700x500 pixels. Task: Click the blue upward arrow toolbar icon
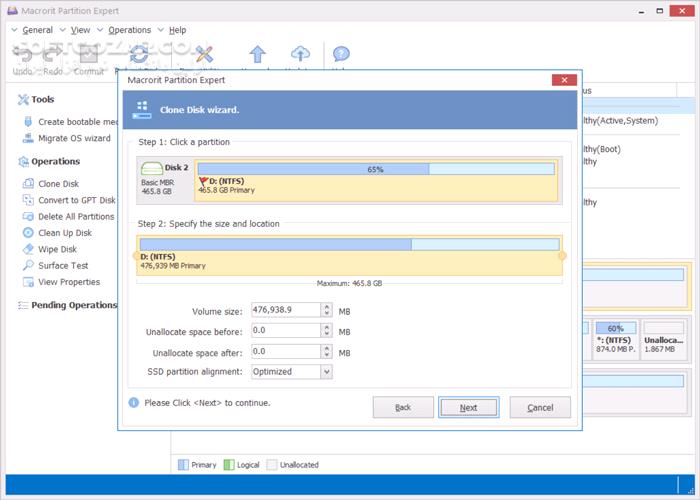point(258,54)
